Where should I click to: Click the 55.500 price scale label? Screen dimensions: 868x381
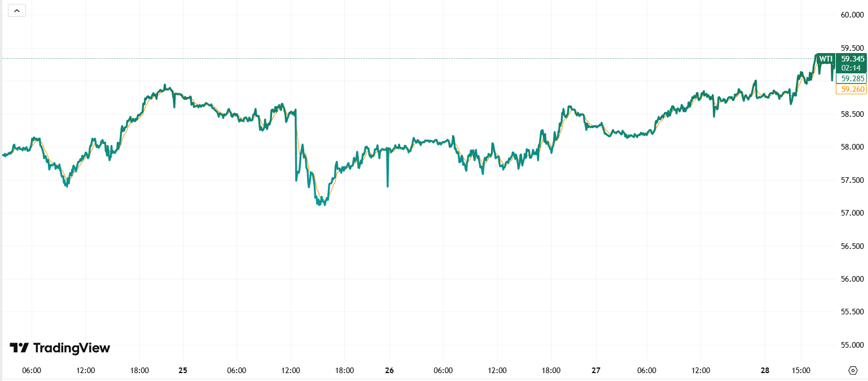coord(852,312)
